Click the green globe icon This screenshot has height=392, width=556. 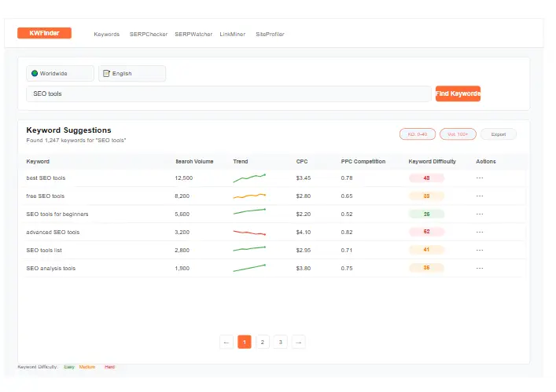coord(35,73)
